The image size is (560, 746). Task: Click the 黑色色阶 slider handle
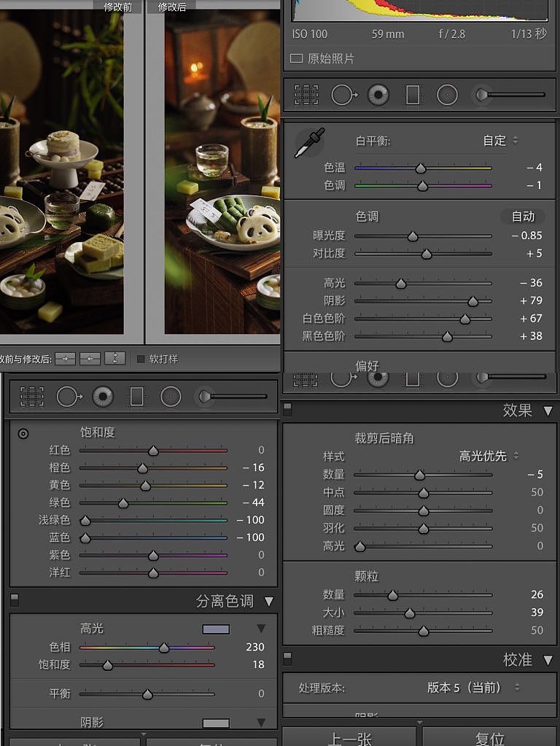click(x=447, y=337)
